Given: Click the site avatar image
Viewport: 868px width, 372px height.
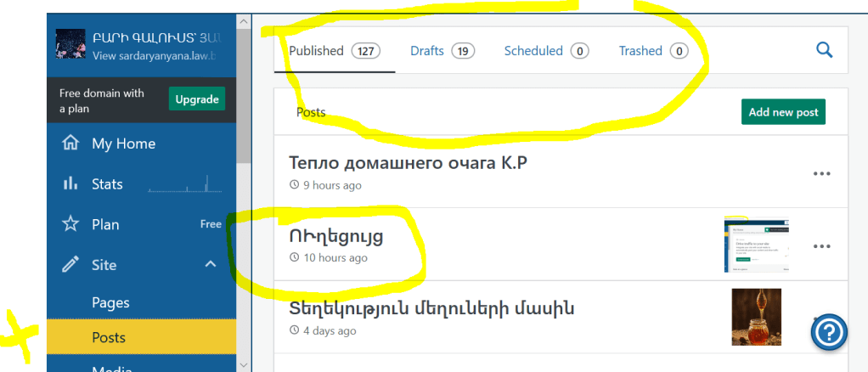Looking at the screenshot, I should tap(70, 44).
